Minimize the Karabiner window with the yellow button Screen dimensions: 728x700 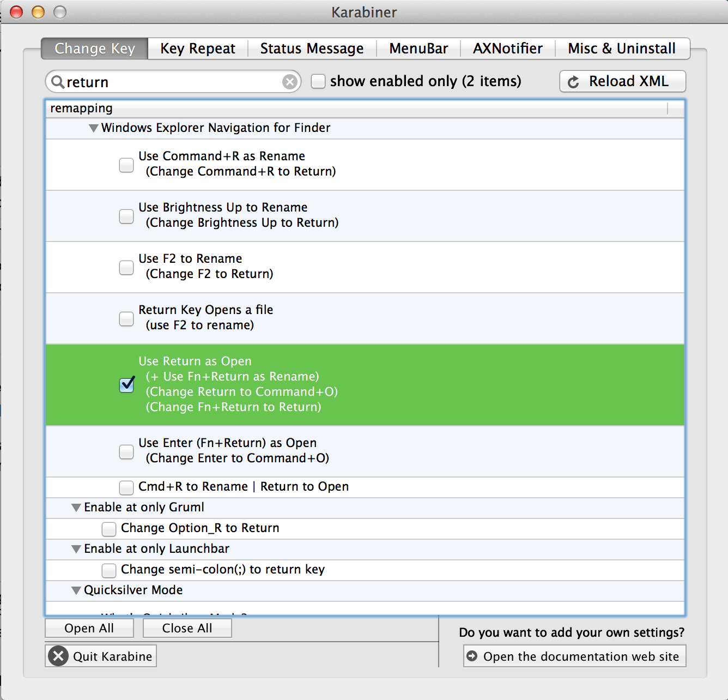pos(38,11)
